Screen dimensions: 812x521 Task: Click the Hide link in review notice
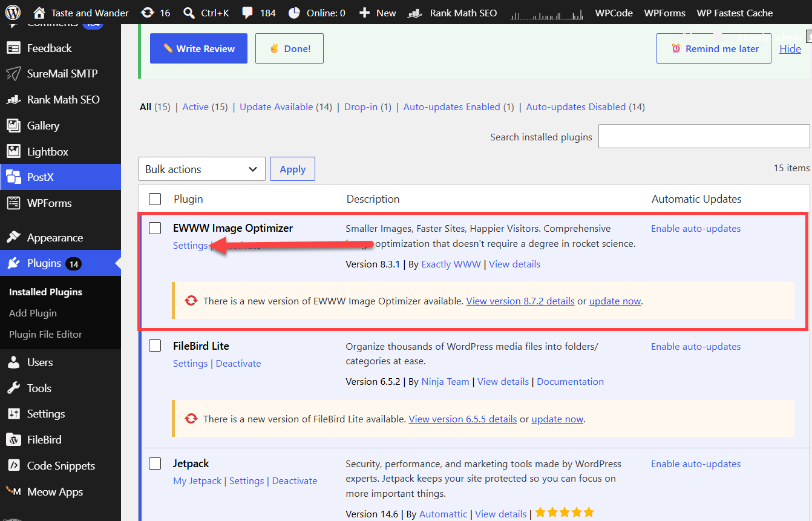(790, 49)
